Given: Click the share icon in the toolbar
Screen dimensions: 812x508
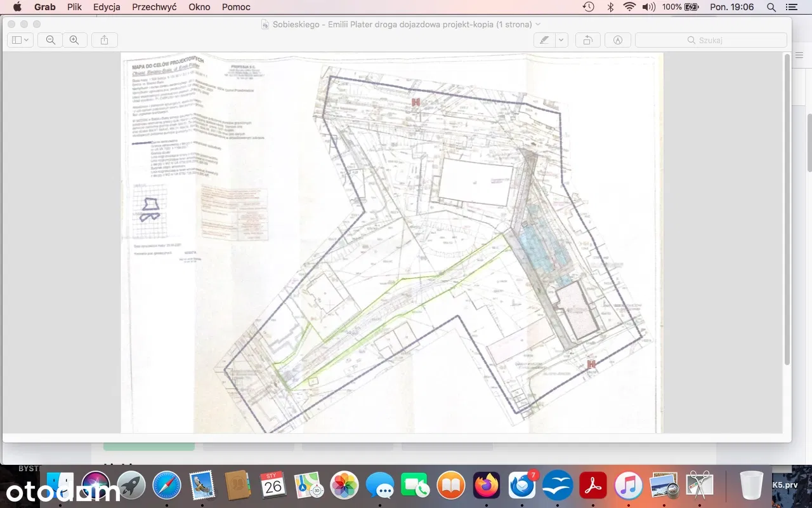Looking at the screenshot, I should pyautogui.click(x=105, y=40).
